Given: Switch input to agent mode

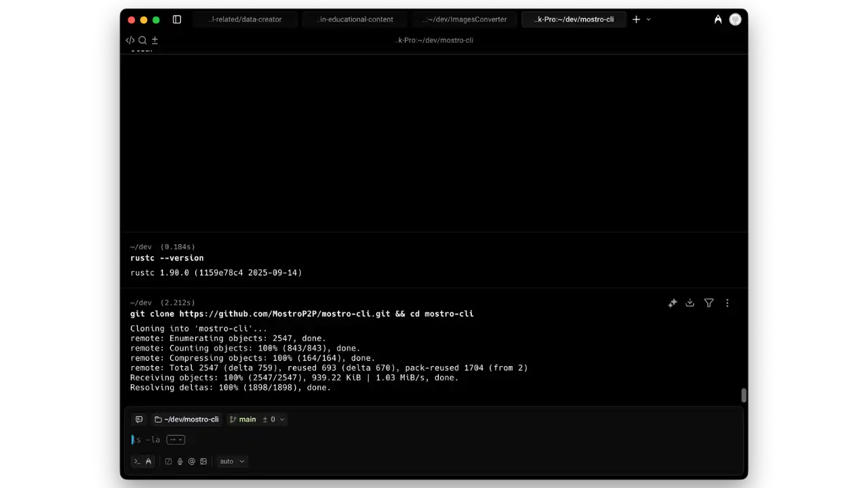Looking at the screenshot, I should point(149,462).
